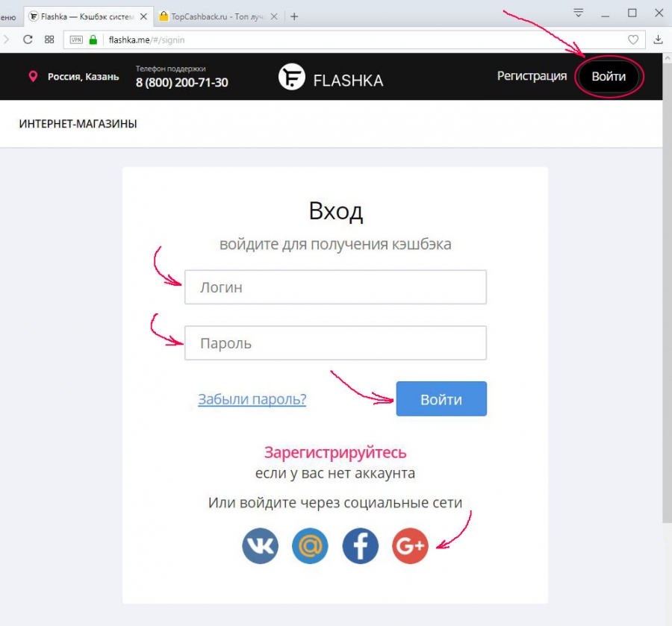This screenshot has width=672, height=626.
Task: Switch to the TopCashback.ru tab
Action: [x=218, y=16]
